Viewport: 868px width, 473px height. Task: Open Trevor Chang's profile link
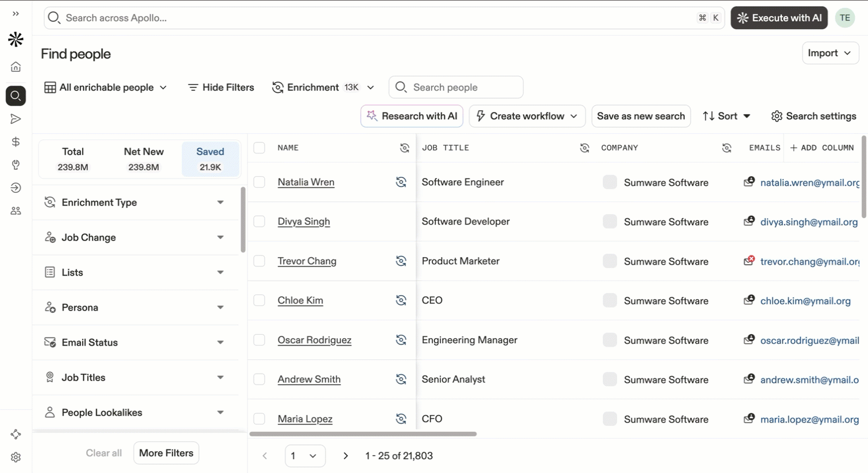click(307, 261)
